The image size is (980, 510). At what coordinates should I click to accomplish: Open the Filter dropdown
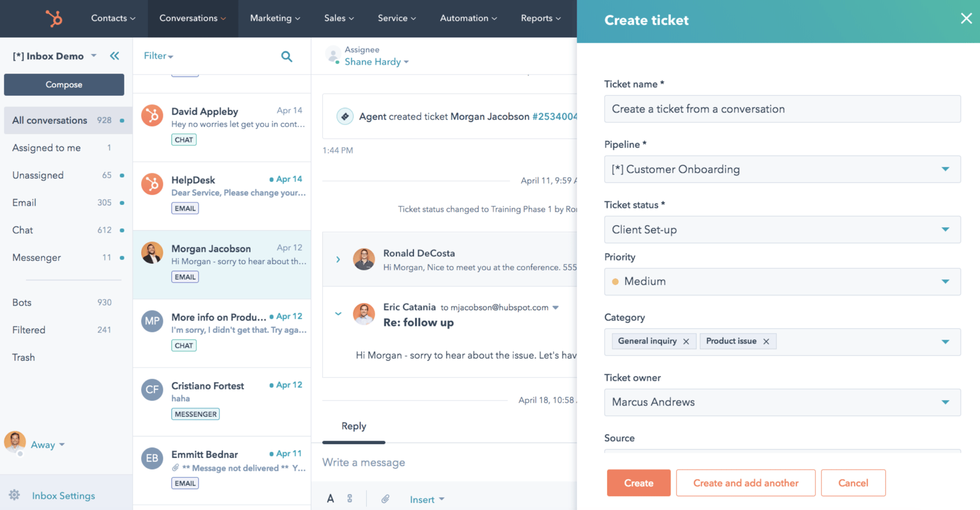[158, 56]
